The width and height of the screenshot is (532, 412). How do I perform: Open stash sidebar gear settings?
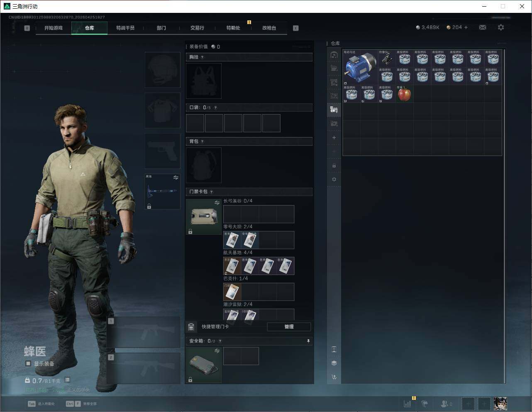(334, 179)
